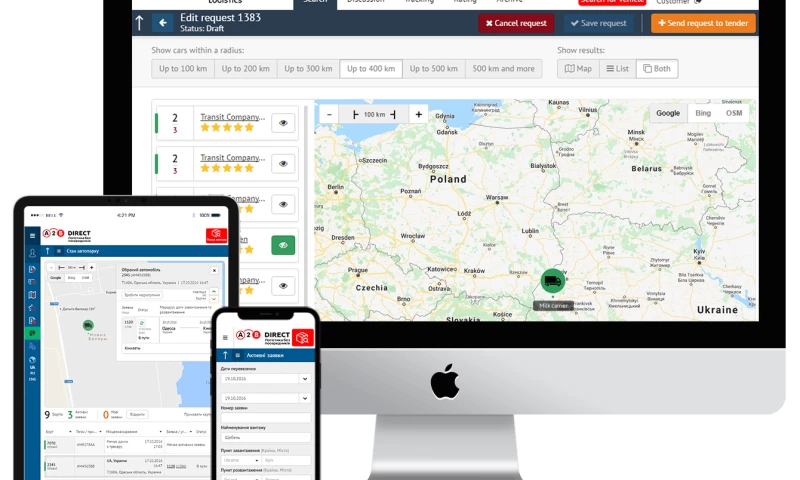Click the green active icon in tablet sidebar

click(x=32, y=333)
